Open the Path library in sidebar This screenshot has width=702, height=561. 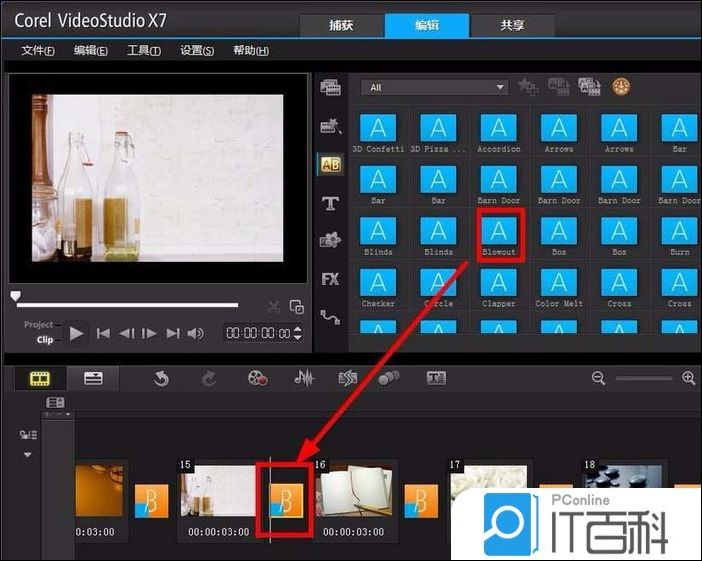point(331,317)
